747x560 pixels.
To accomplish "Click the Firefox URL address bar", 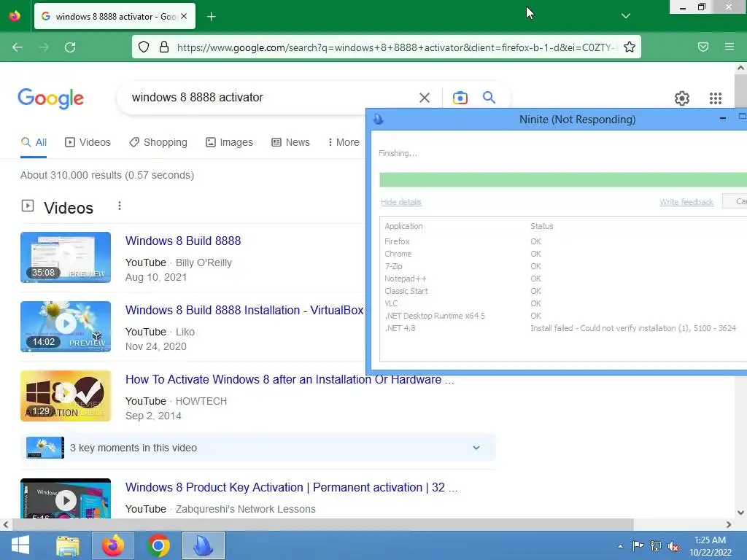I will [395, 47].
